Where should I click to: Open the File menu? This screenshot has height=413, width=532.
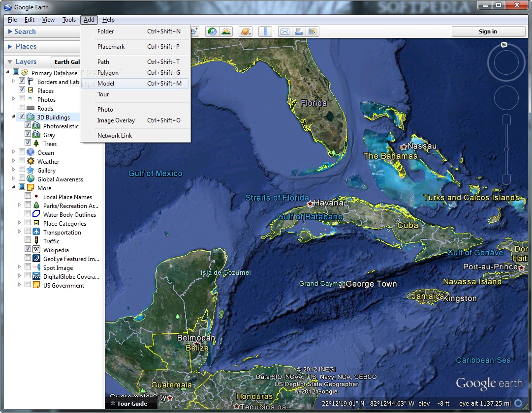pos(12,20)
